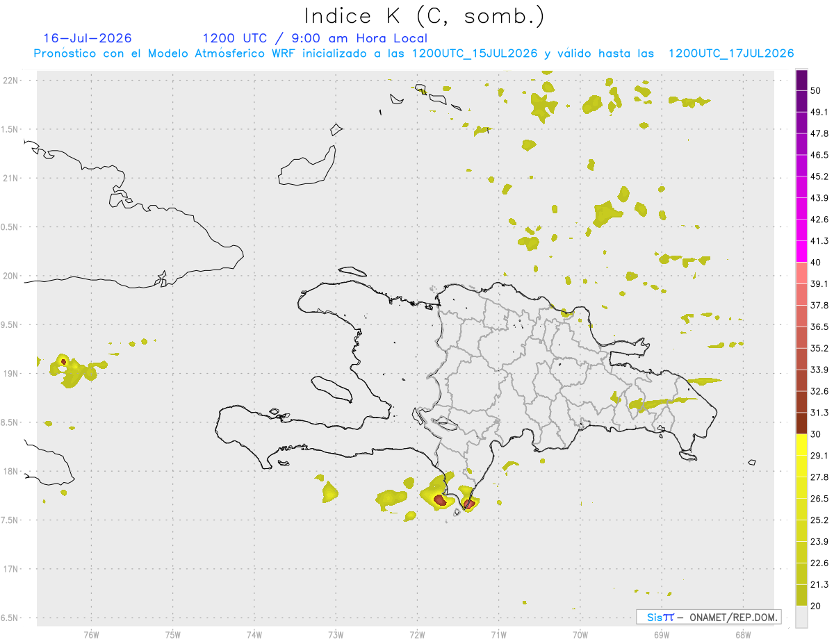Viewport: 834px width, 644px height.
Task: Select the date label '16-Jul-2026'
Action: coord(87,38)
